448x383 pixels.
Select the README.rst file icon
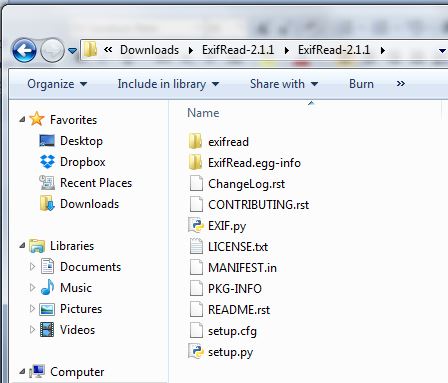[196, 309]
